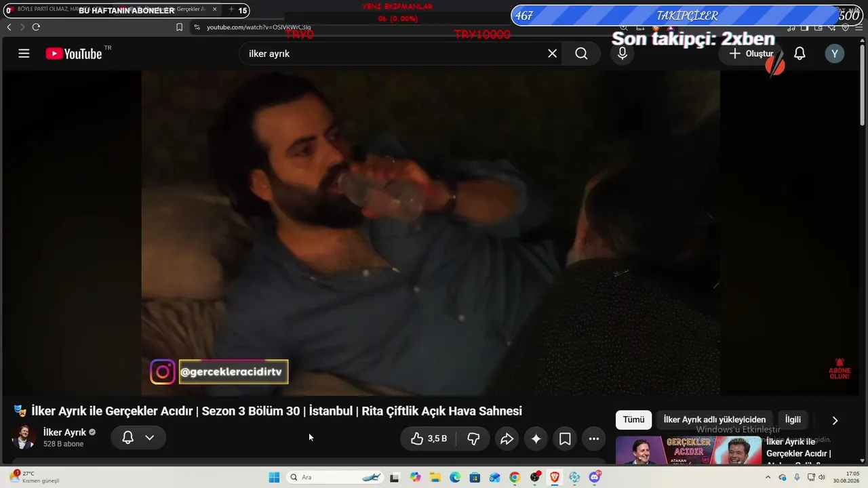Like the video with thumbs up
The width and height of the screenshot is (868, 488).
pyautogui.click(x=429, y=439)
